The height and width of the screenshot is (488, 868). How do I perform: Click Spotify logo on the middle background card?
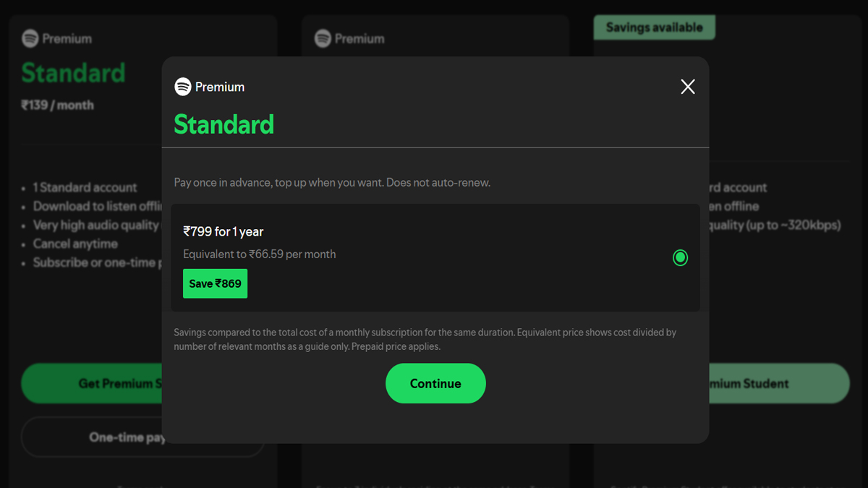point(323,38)
